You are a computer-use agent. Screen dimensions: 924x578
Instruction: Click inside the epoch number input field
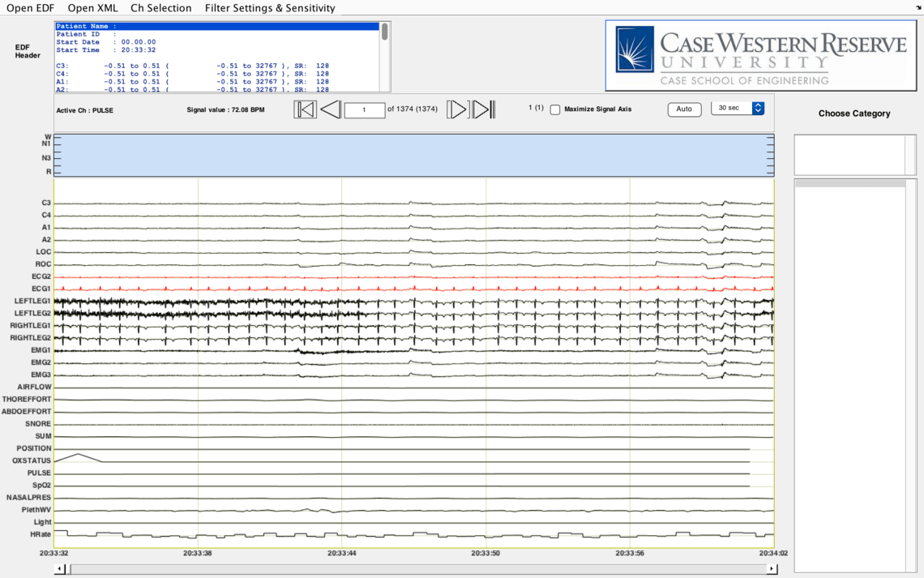[x=363, y=109]
